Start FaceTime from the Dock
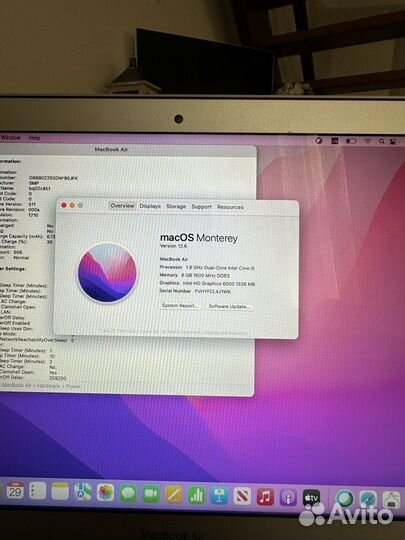The height and width of the screenshot is (540, 405). click(151, 494)
